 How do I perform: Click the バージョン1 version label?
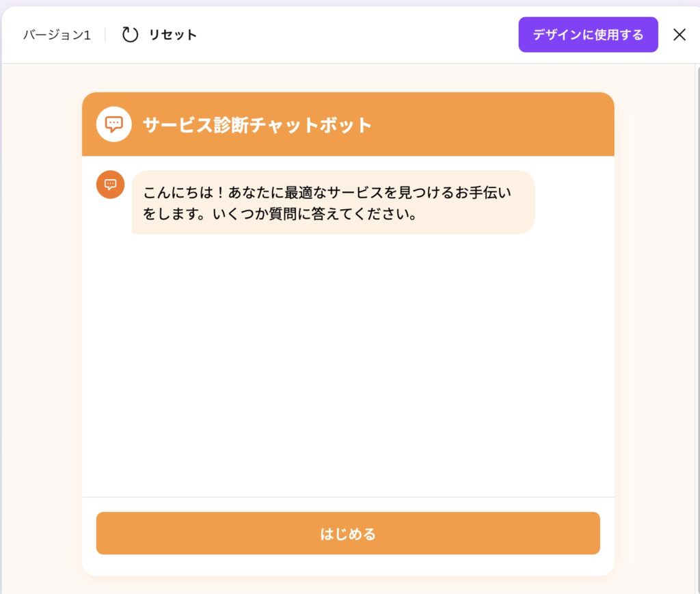click(57, 35)
